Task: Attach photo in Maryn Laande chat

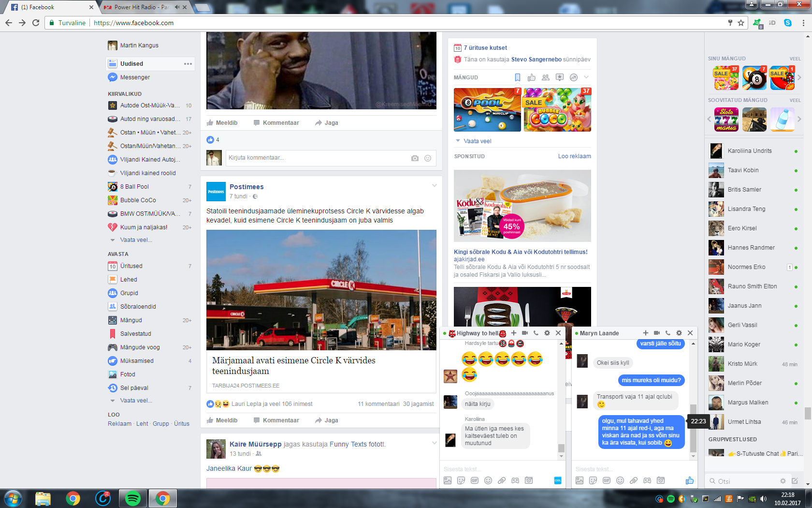Action: tap(580, 480)
